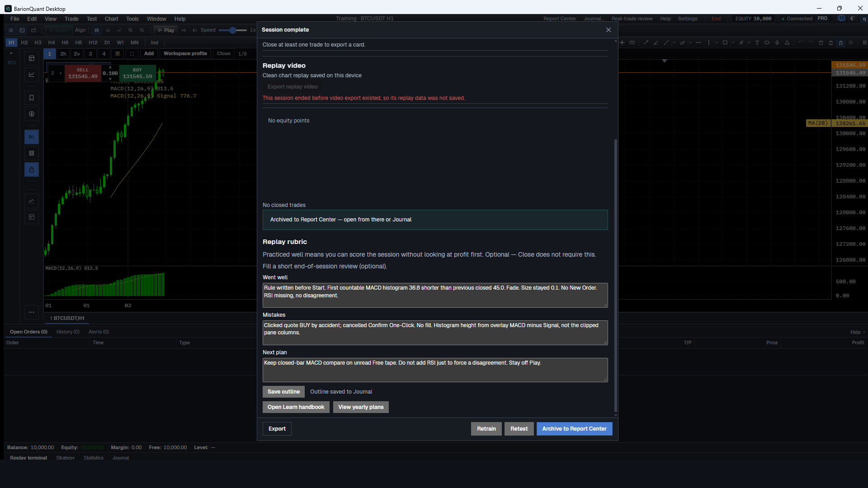Viewport: 868px width, 488px height.
Task: Open the Chart menu
Action: (111, 19)
